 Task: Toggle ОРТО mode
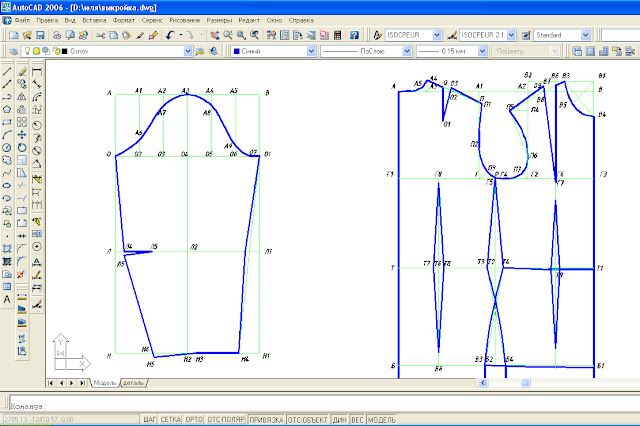tap(194, 419)
